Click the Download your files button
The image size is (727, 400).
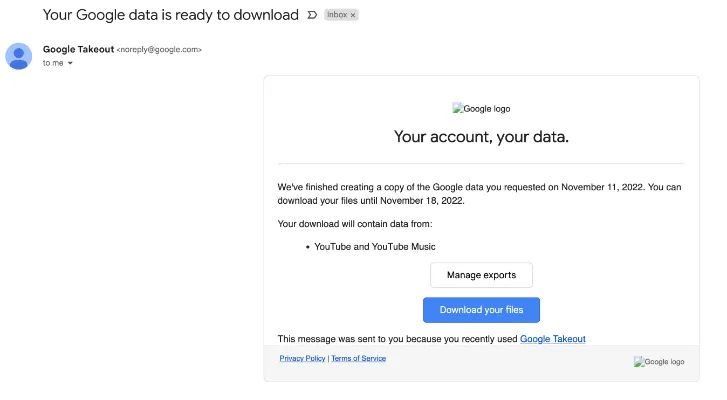pyautogui.click(x=481, y=310)
